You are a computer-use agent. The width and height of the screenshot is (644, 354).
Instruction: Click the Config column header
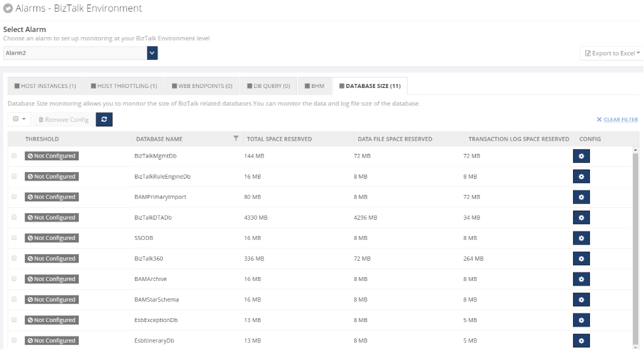pos(590,139)
